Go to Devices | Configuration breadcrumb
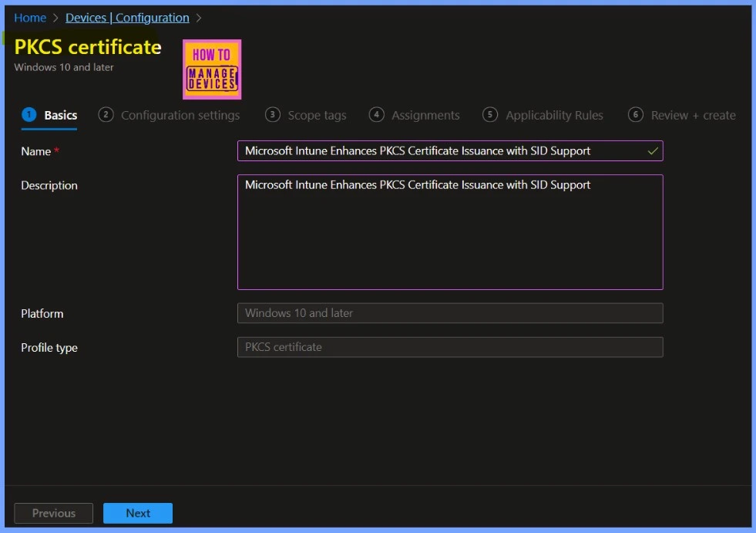This screenshot has width=756, height=533. (x=127, y=18)
